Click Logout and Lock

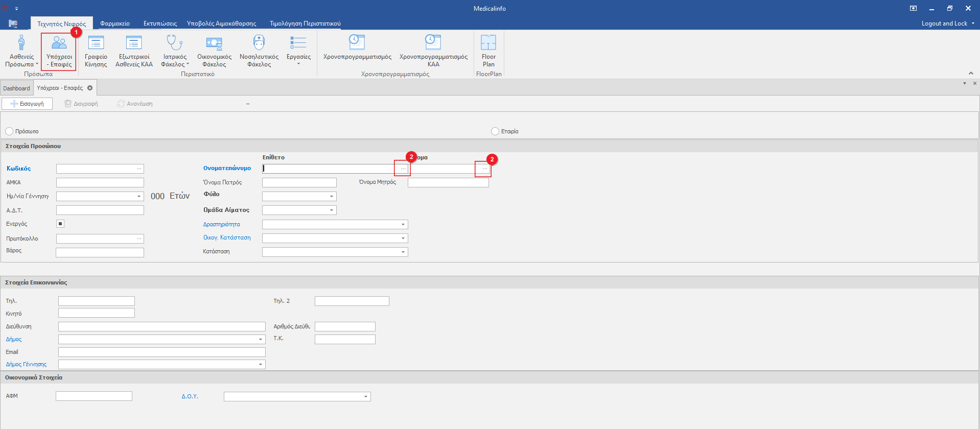944,23
